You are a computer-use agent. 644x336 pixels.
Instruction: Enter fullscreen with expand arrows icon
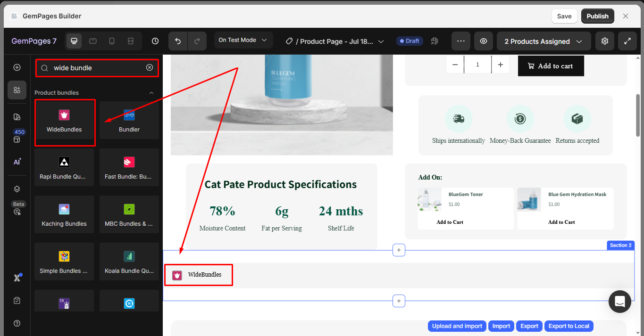[627, 41]
